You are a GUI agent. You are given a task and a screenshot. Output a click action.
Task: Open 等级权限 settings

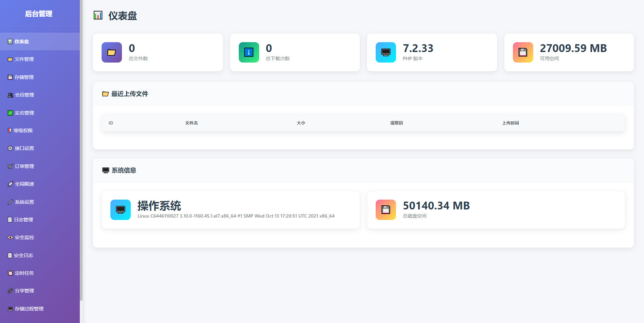pyautogui.click(x=23, y=131)
